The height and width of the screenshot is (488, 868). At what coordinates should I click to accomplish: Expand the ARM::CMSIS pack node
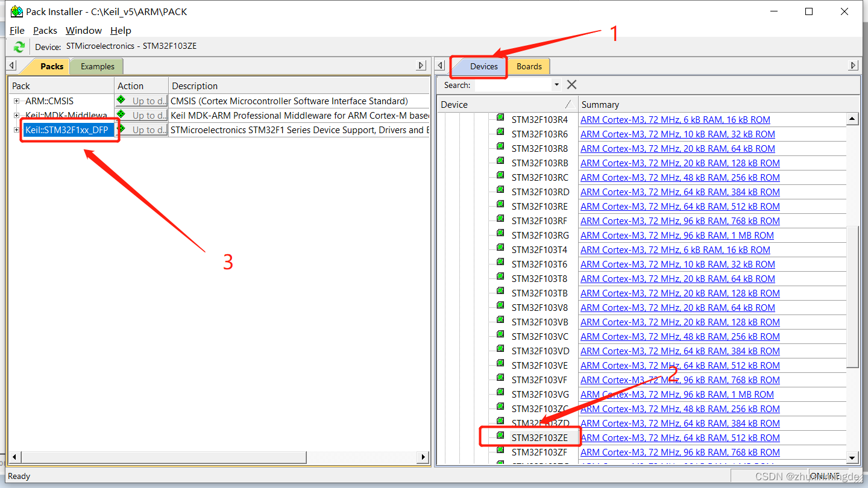click(17, 101)
